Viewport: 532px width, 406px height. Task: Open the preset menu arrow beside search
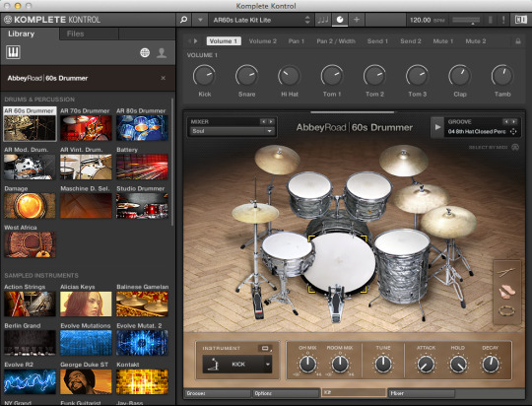[x=201, y=20]
